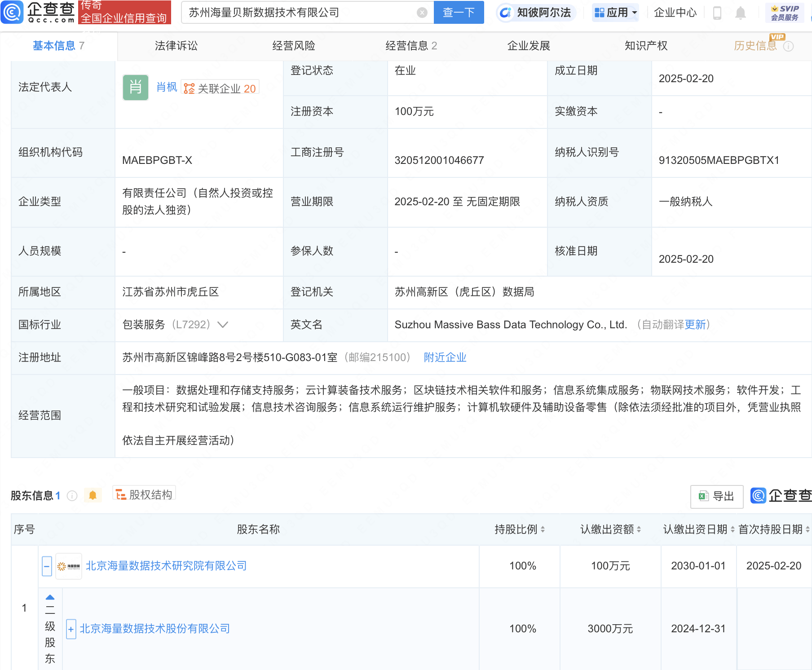
Task: Click the 历史信息 info circle icon
Action: 788,46
